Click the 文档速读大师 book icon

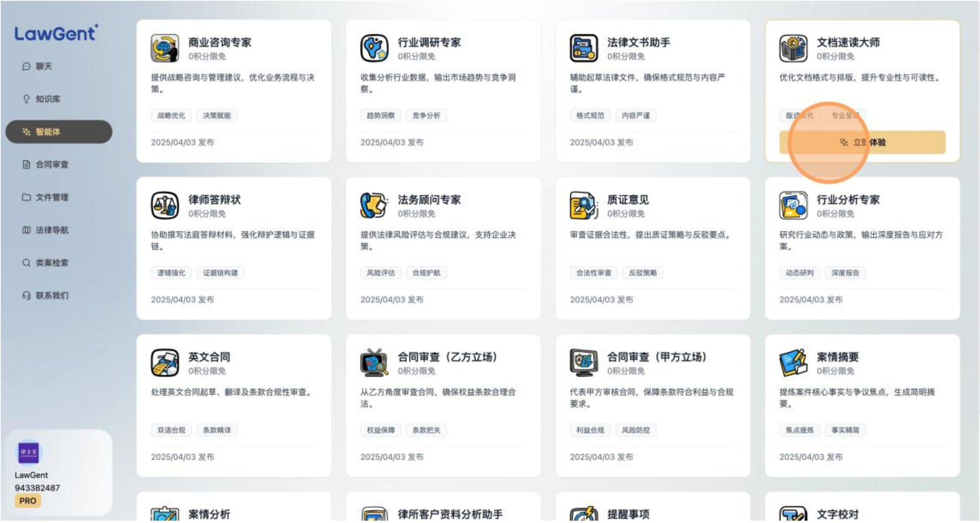(793, 48)
